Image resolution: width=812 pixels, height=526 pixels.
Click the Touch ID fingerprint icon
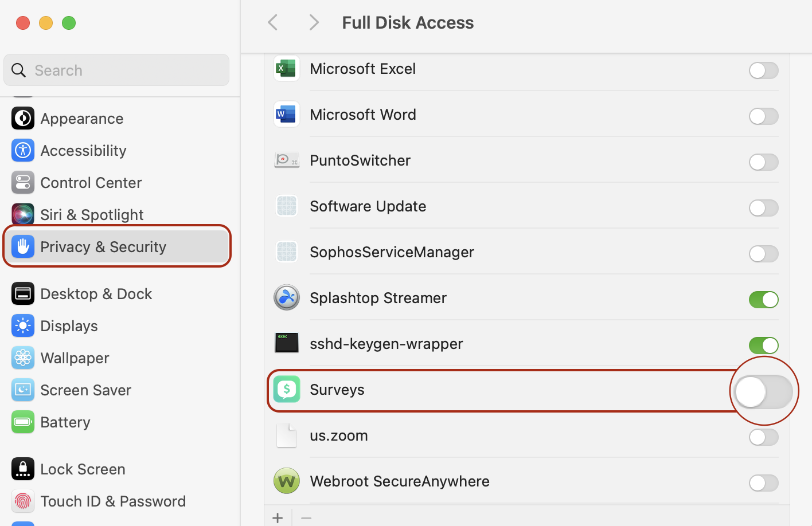point(23,501)
